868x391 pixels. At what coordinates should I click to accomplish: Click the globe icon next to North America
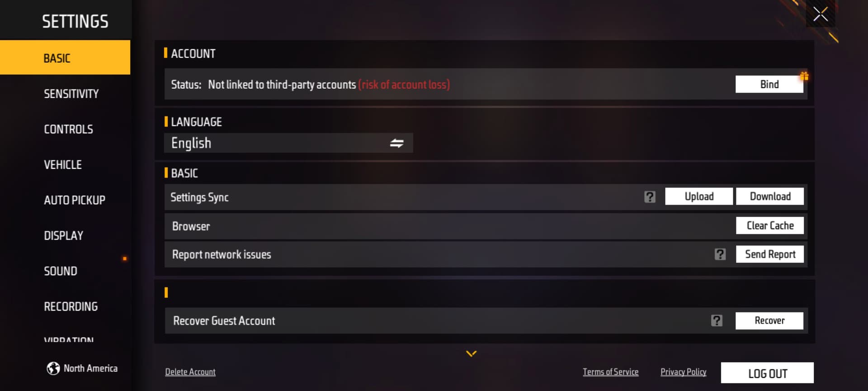point(53,368)
